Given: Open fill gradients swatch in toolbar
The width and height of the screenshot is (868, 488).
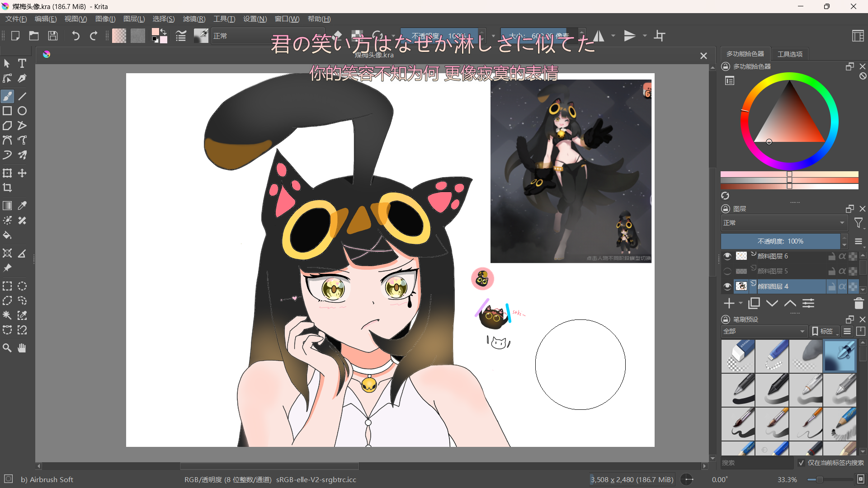Looking at the screenshot, I should [x=119, y=36].
